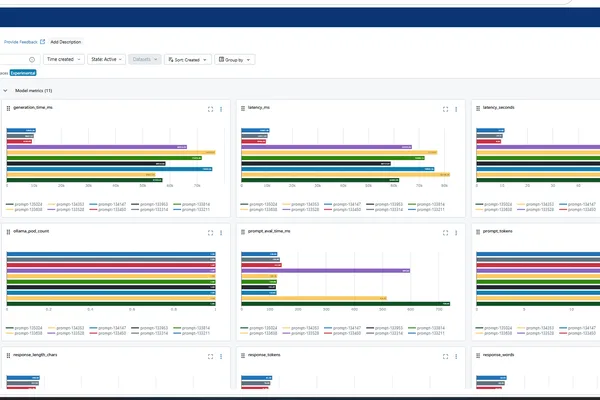Viewport: 600px width, 400px height.
Task: Expand latency_ms chart to fullscreen
Action: point(445,109)
